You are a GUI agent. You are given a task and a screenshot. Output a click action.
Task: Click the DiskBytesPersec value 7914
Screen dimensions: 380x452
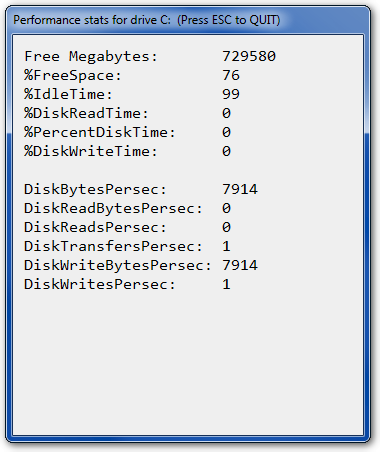pos(240,189)
